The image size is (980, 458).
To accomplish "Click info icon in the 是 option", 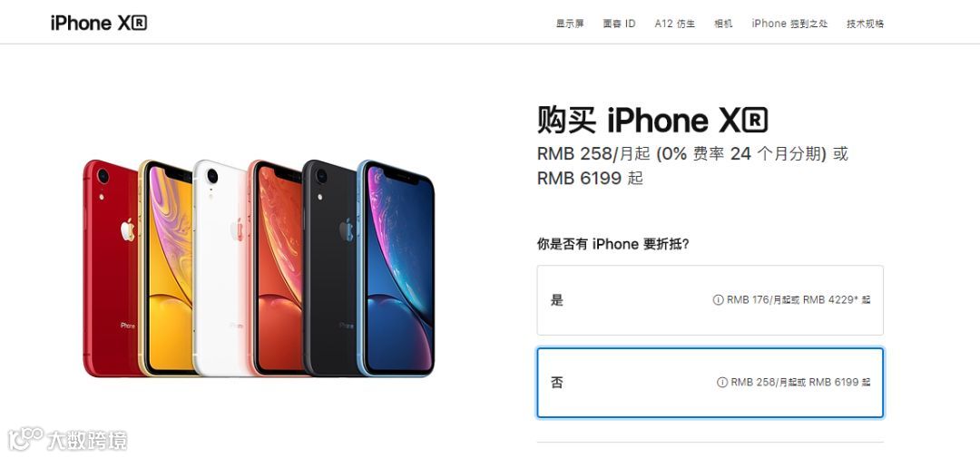I will coord(718,300).
